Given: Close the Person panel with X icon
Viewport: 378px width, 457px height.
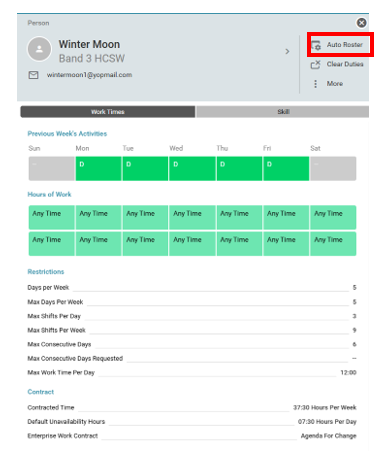Looking at the screenshot, I should tap(361, 23).
